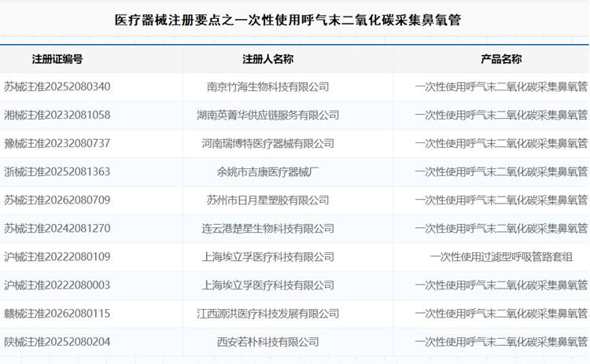The height and width of the screenshot is (364, 590).
Task: Click the 注册人名称 column header
Action: point(267,59)
